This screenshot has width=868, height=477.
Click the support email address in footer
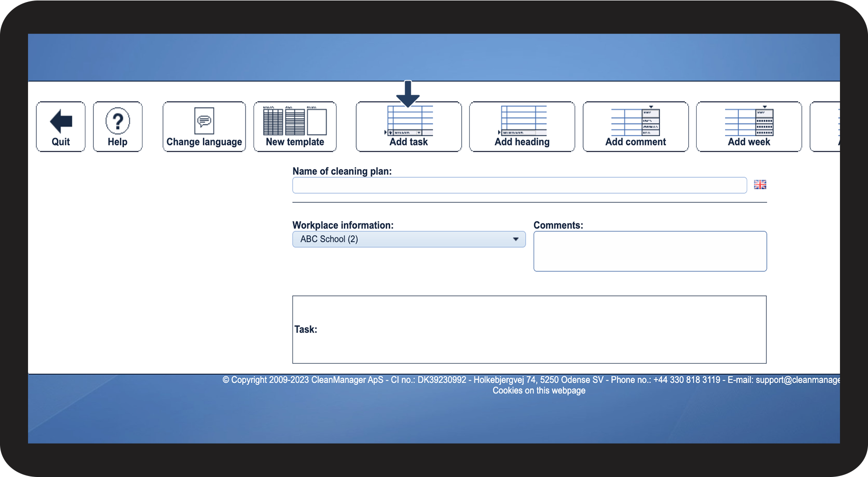coord(797,380)
